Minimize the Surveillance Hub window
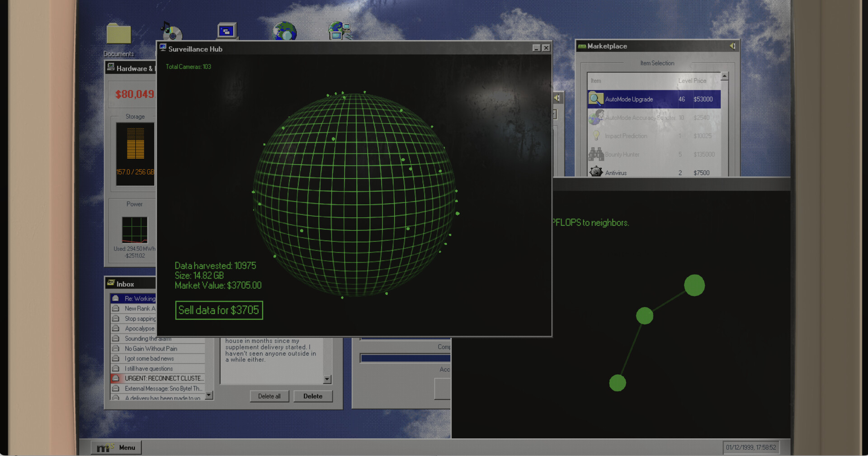 pos(536,48)
